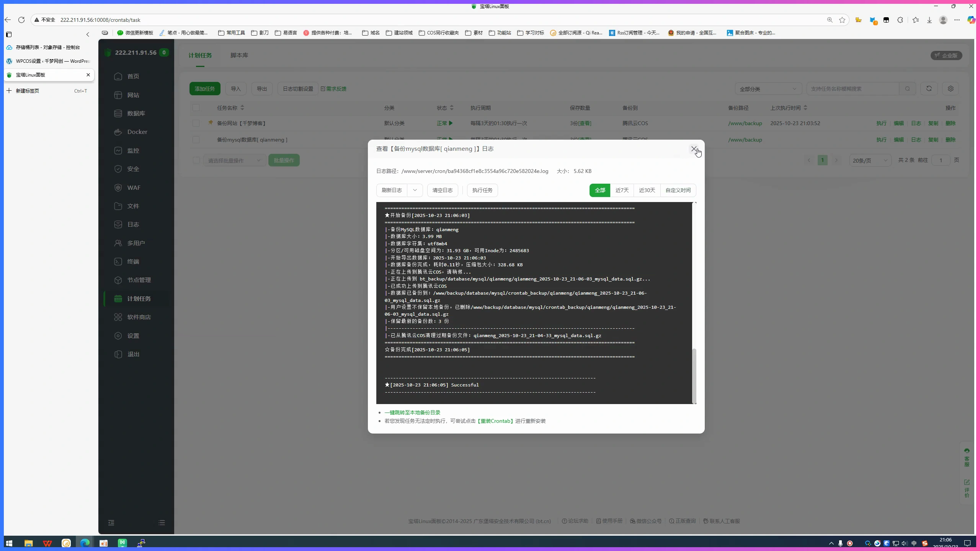The height and width of the screenshot is (551, 980).
Task: Click the task list refresh icon
Action: click(x=929, y=88)
